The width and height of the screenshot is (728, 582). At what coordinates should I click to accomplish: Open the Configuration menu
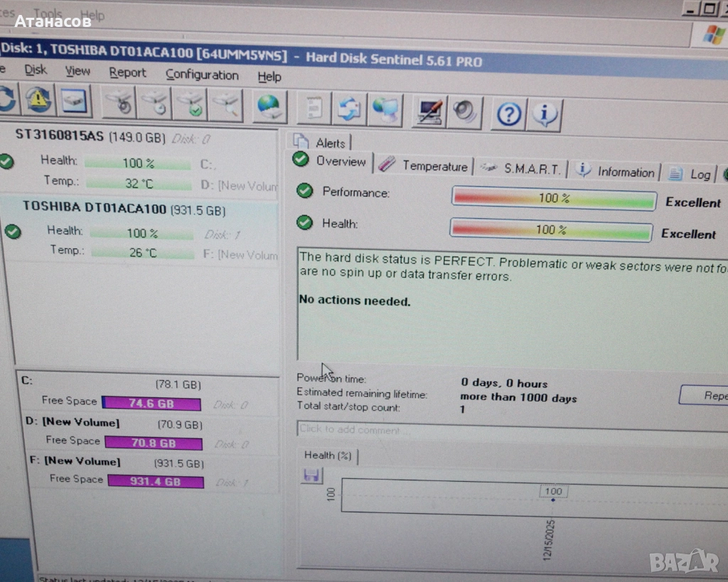202,75
